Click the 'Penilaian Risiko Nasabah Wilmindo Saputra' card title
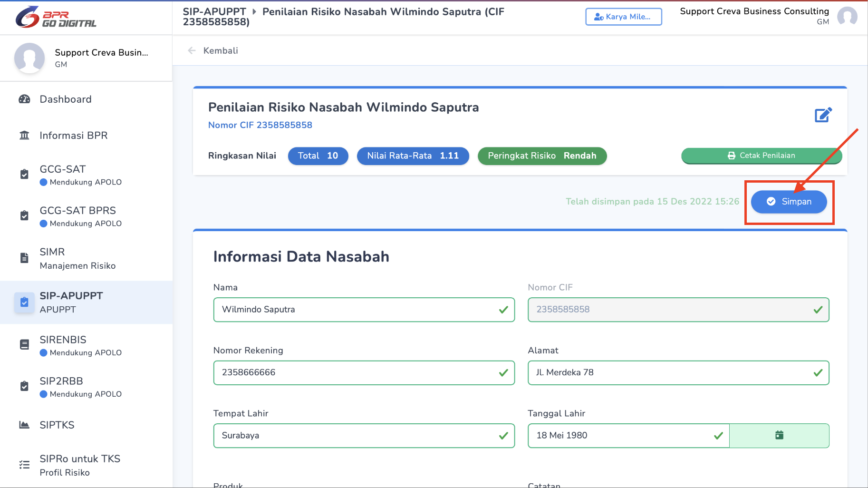Viewport: 868px width, 488px height. click(x=344, y=107)
